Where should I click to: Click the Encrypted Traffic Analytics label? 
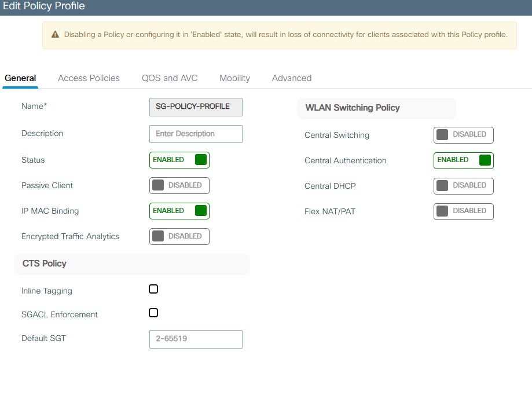[70, 236]
